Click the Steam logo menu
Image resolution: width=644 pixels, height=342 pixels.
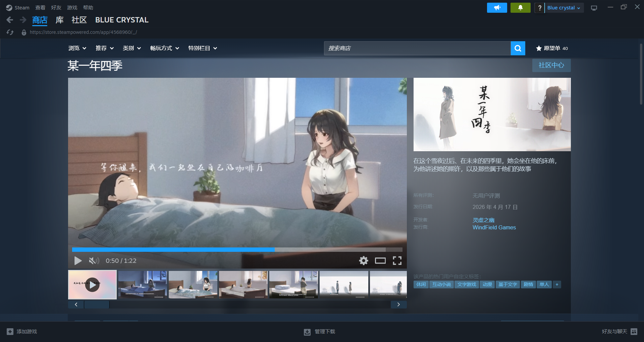coord(18,8)
